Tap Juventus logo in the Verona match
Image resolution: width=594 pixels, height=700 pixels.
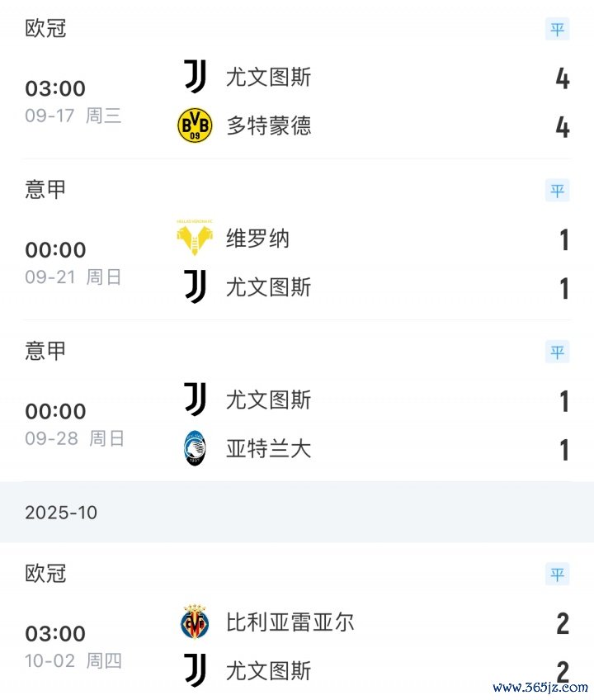(196, 286)
